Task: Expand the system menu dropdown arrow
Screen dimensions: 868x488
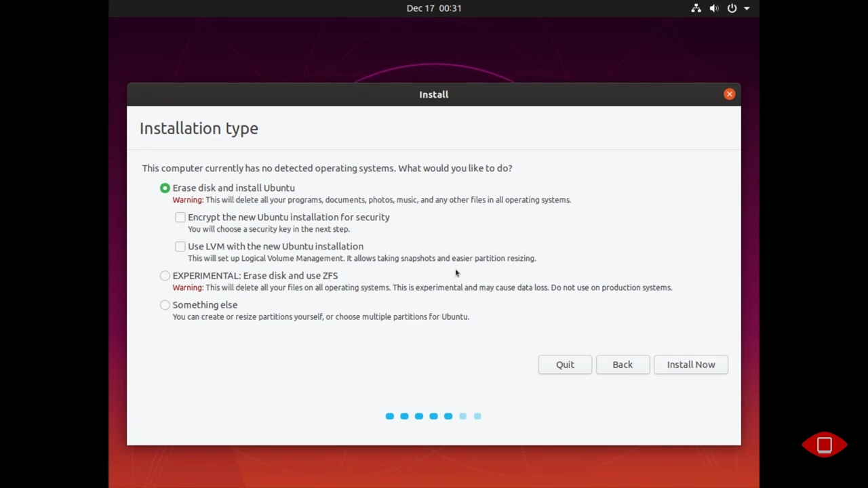Action: [747, 8]
